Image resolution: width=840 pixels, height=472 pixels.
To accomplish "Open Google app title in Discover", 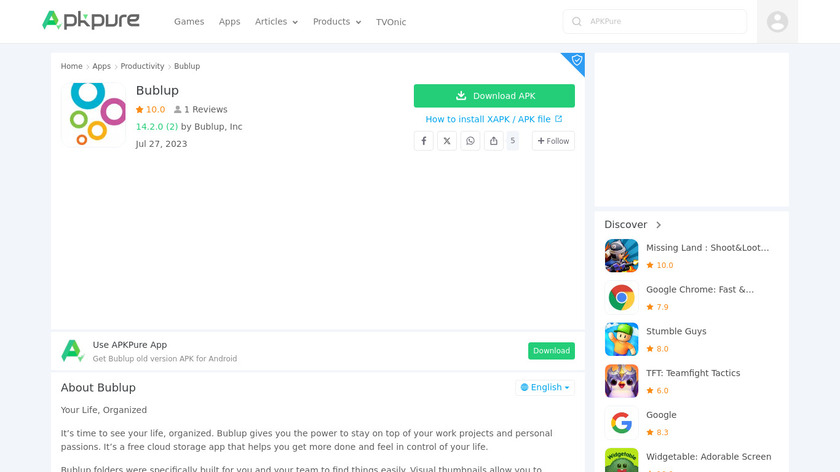I will pyautogui.click(x=661, y=415).
